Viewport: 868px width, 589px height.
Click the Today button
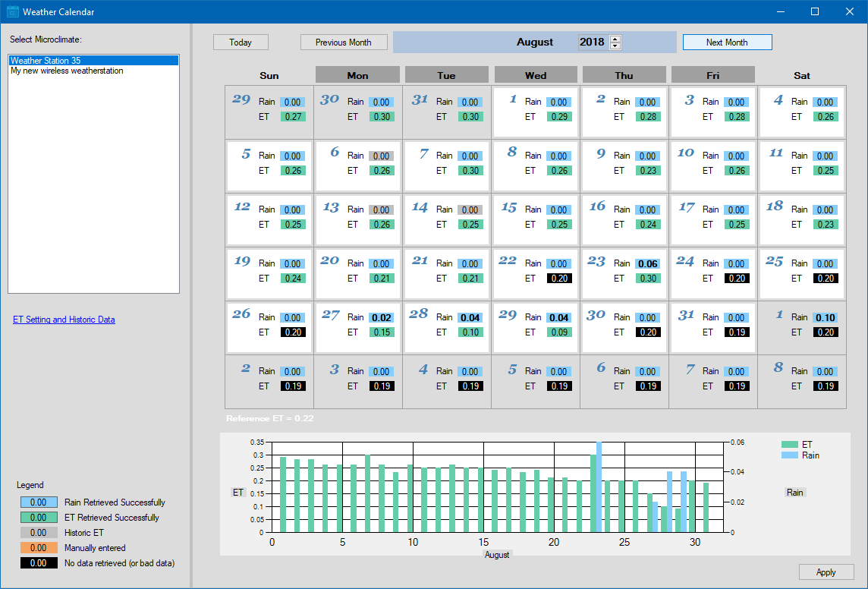(x=241, y=42)
